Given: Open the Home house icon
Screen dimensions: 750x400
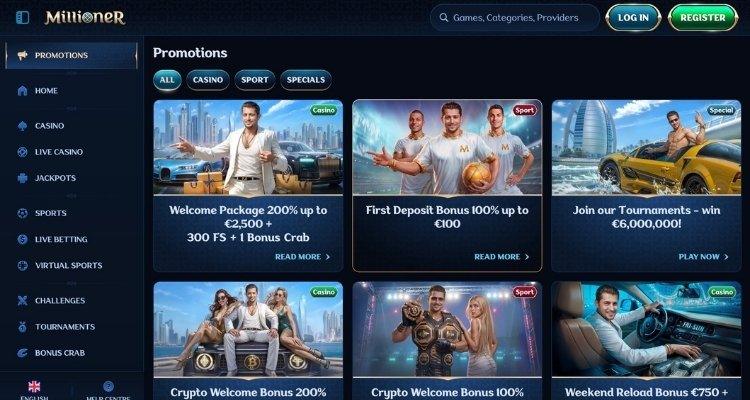Looking at the screenshot, I should 22,91.
